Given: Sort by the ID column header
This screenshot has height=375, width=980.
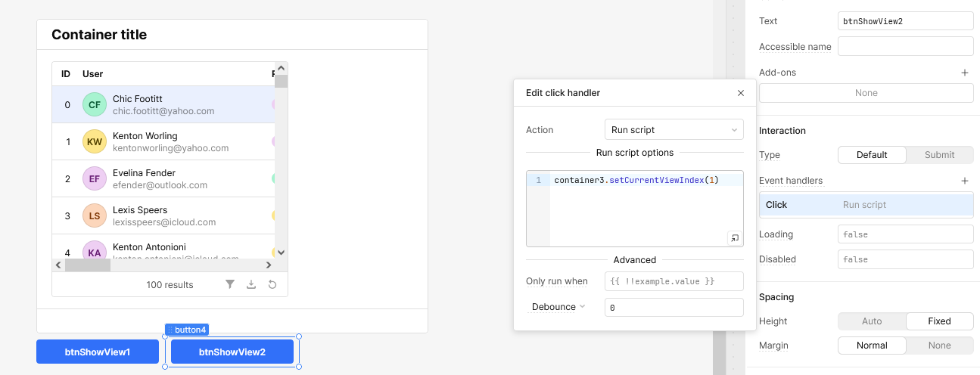Looking at the screenshot, I should click(66, 74).
